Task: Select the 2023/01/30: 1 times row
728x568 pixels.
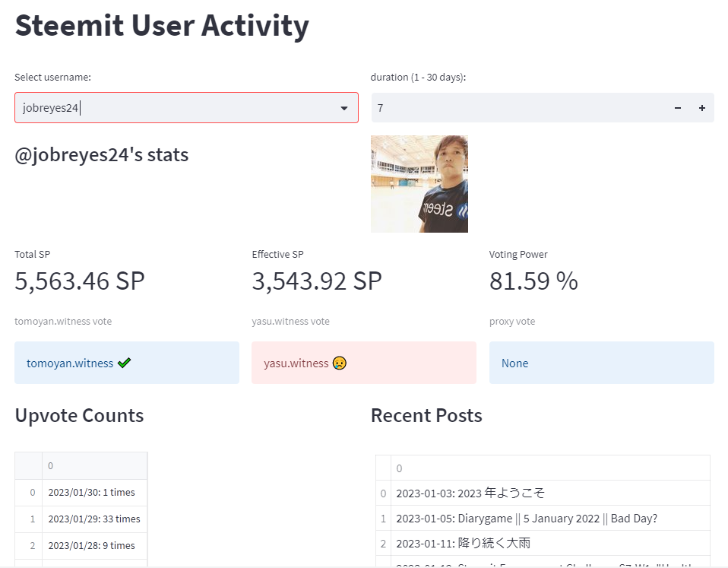Action: (92, 493)
